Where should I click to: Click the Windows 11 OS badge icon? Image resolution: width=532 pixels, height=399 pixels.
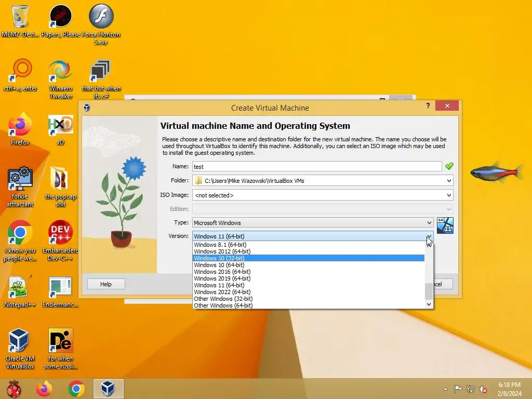445,225
